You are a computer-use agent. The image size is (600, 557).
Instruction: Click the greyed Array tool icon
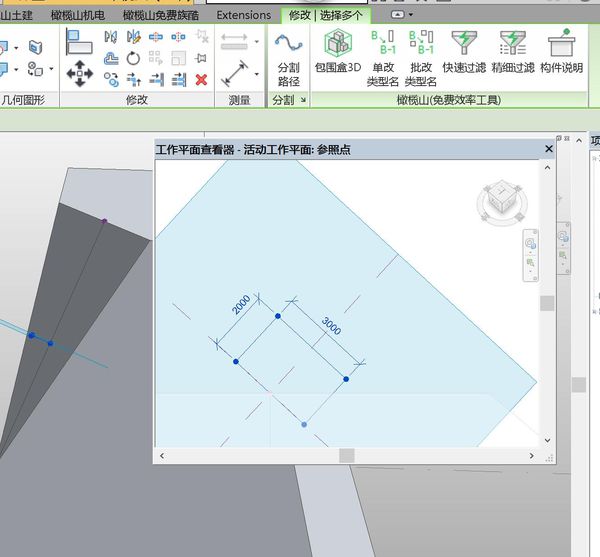click(x=156, y=58)
